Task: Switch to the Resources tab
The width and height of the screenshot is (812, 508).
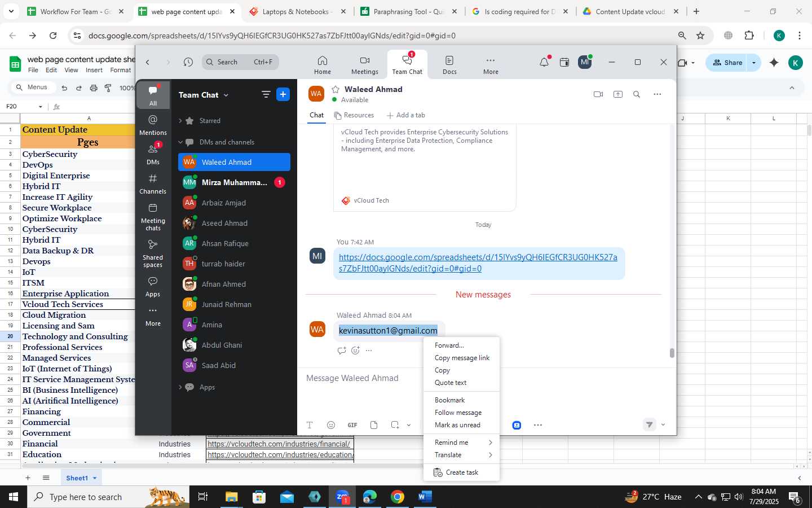Action: (x=354, y=115)
